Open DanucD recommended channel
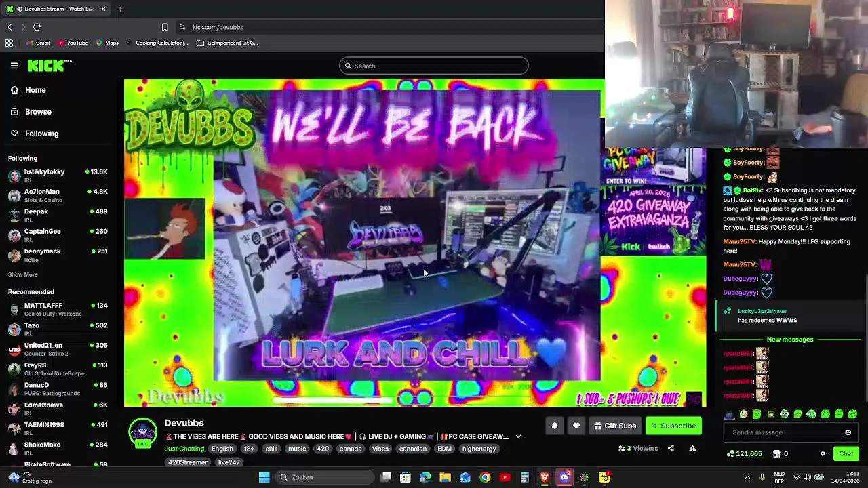 (59, 389)
